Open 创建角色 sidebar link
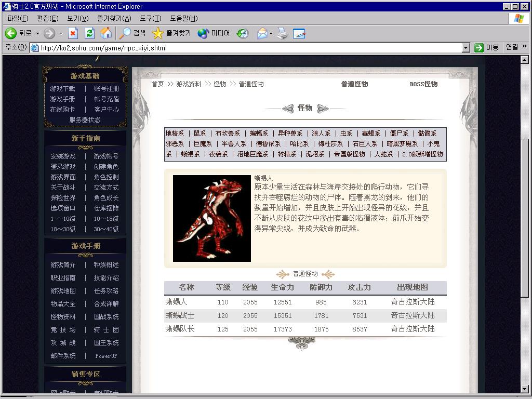The height and width of the screenshot is (399, 532). (106, 167)
